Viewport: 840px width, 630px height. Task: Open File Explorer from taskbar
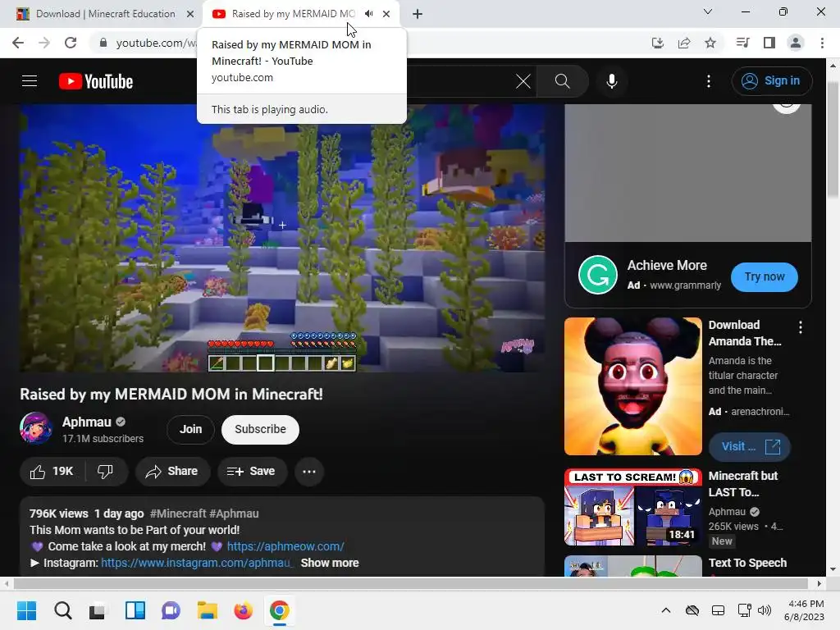click(208, 610)
